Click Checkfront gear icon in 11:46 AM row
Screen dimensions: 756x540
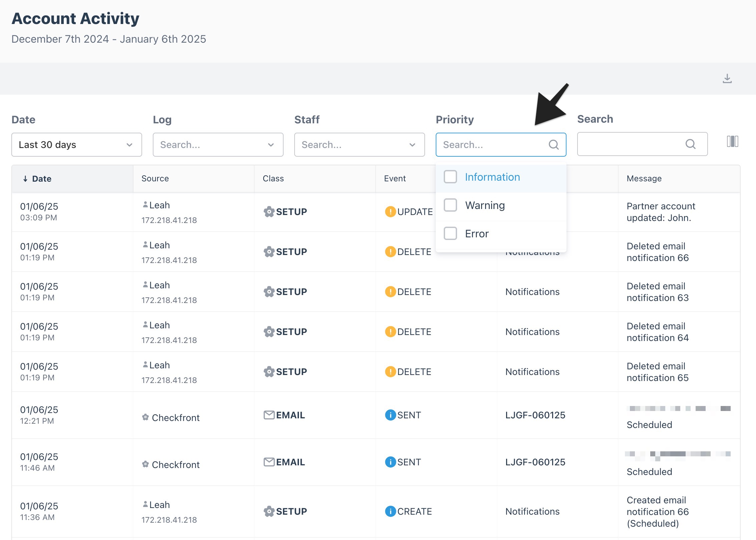pos(145,464)
